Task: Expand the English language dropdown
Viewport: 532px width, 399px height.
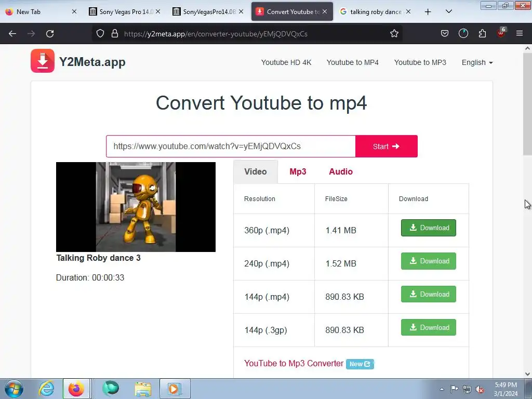Action: coord(477,62)
